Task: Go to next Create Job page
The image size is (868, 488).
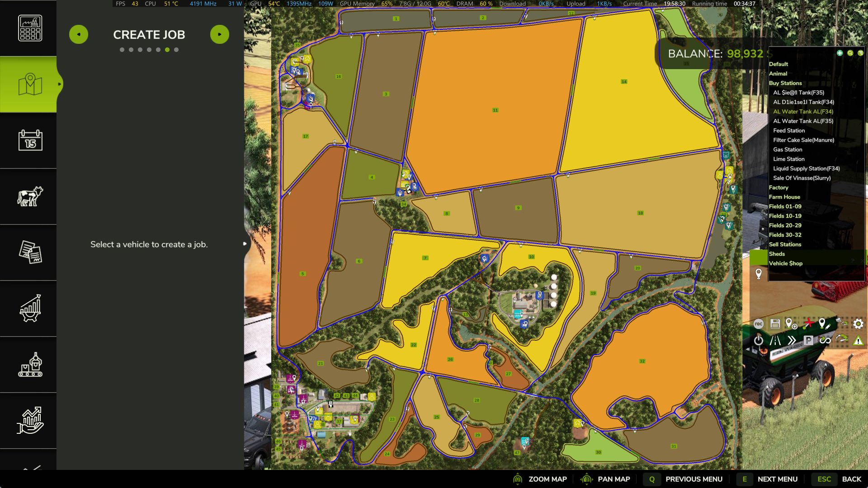Action: tap(220, 34)
